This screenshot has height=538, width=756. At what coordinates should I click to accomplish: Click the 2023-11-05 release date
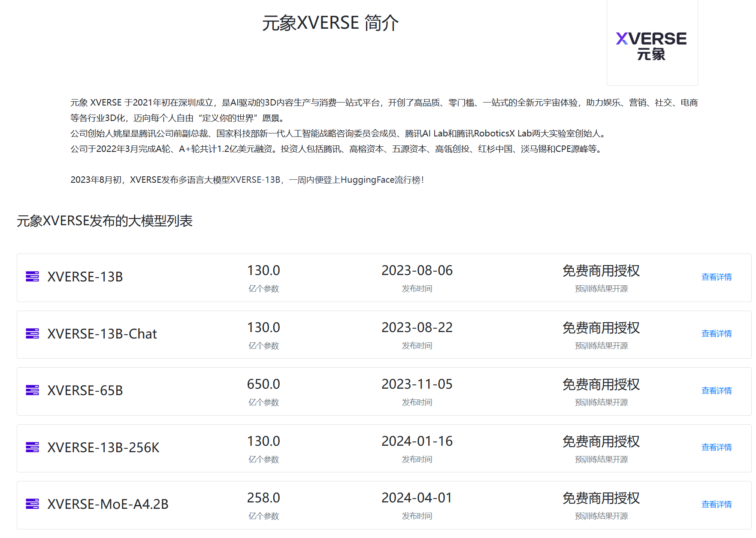click(x=417, y=384)
